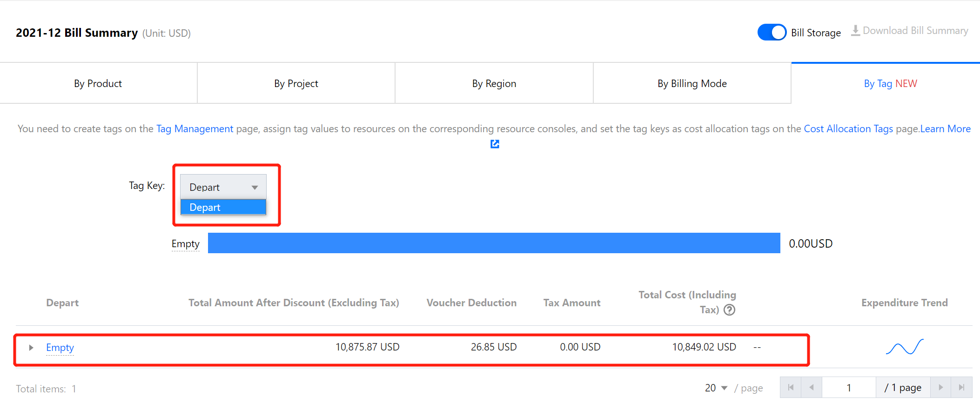Go to the previous page arrow
Viewport: 980px width, 411px height.
coord(812,387)
